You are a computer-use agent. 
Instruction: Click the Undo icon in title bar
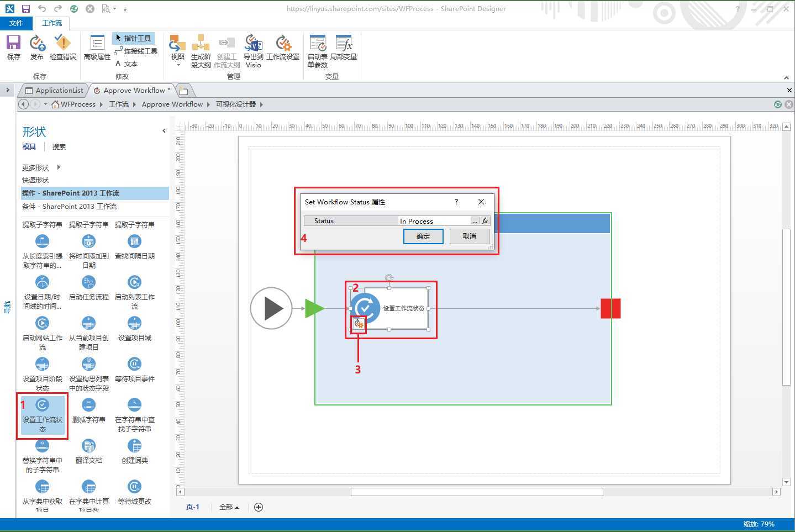point(42,9)
